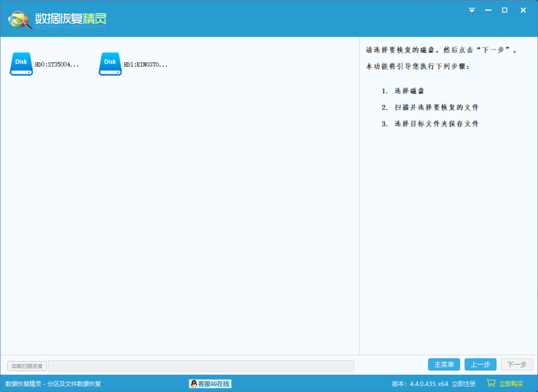The width and height of the screenshot is (538, 392).
Task: Click the 客服QQ在线 support text
Action: 214,384
